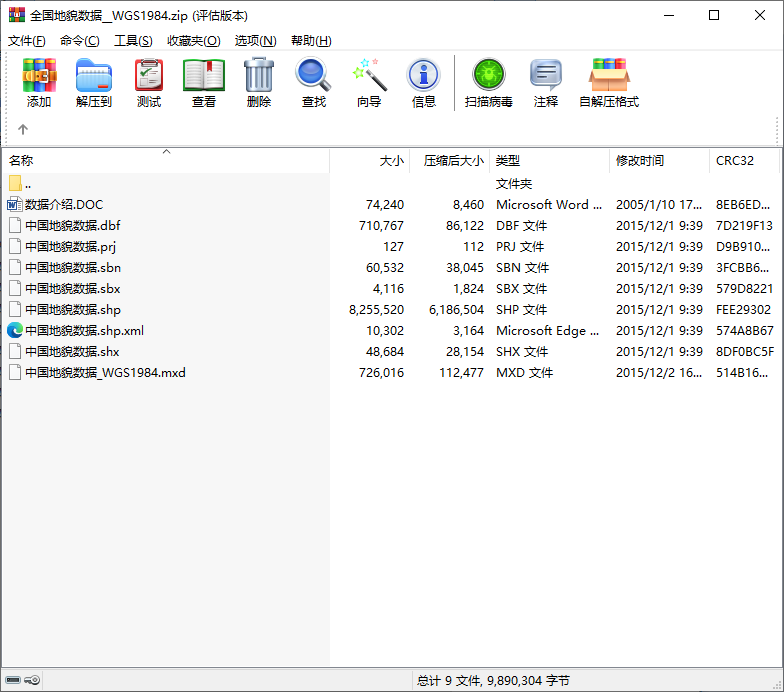Click packed size value 6,186,504

pos(456,310)
